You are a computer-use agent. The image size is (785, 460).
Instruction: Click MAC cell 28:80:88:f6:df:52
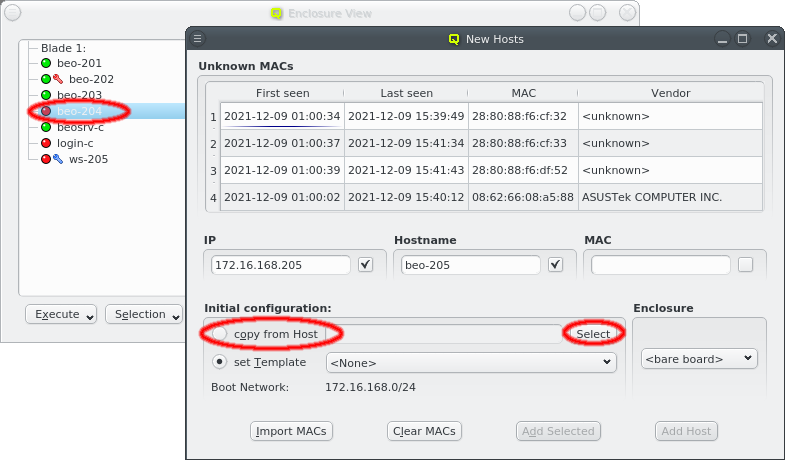pos(523,170)
